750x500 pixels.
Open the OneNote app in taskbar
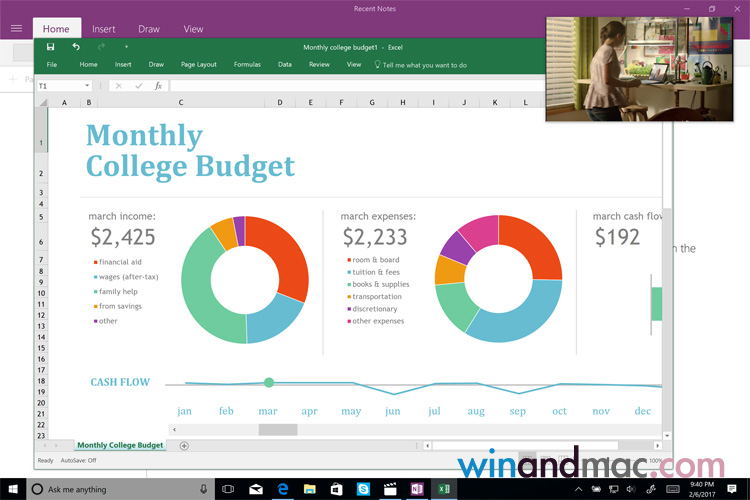(x=416, y=489)
